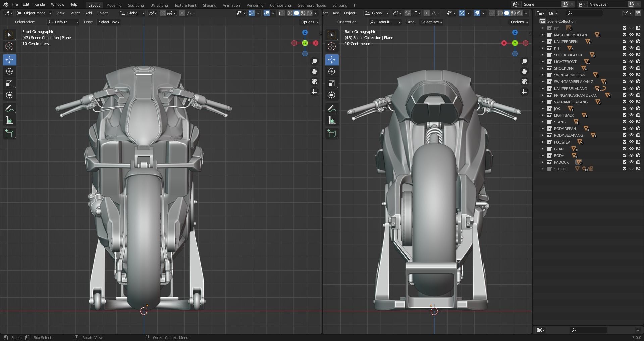This screenshot has width=644, height=341.
Task: Disable rendering of LIGHTFRONT collection
Action: (638, 61)
